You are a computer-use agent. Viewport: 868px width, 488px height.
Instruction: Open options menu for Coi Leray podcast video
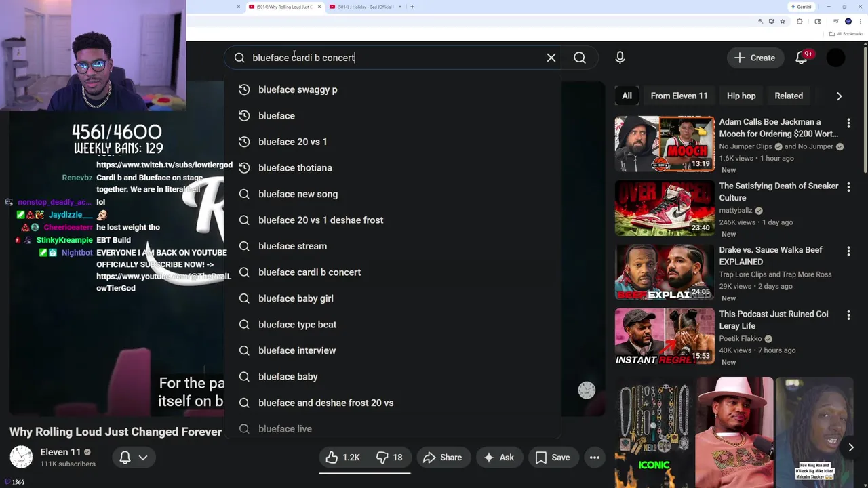pos(848,315)
